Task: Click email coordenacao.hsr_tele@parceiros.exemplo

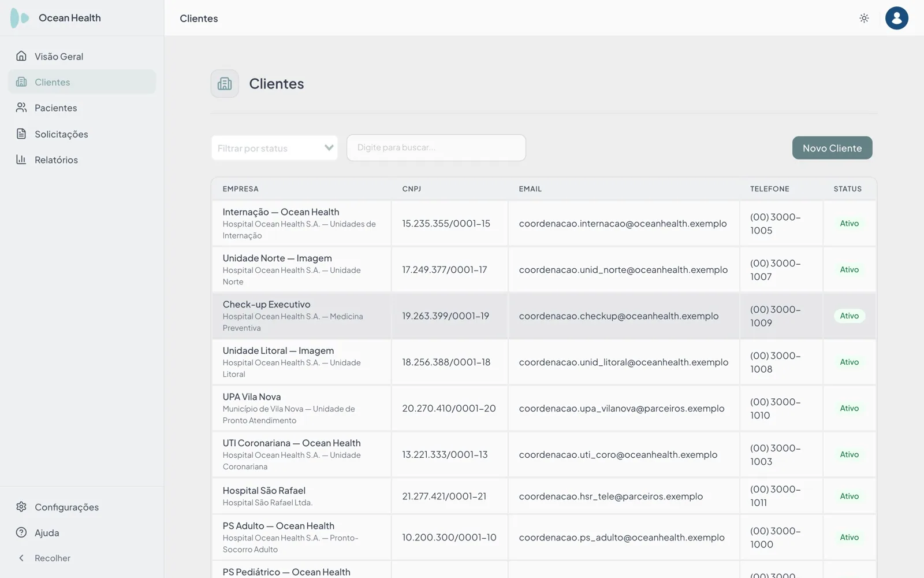Action: pyautogui.click(x=610, y=497)
